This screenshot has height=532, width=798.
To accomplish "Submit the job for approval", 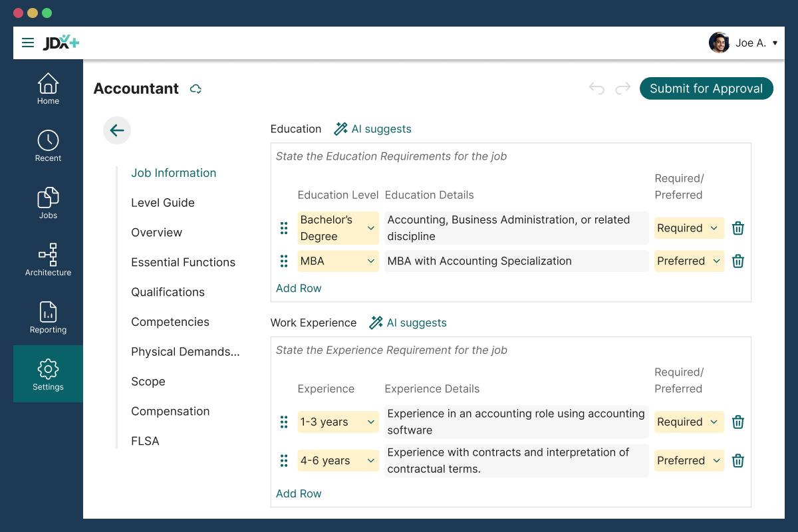I will [x=706, y=88].
